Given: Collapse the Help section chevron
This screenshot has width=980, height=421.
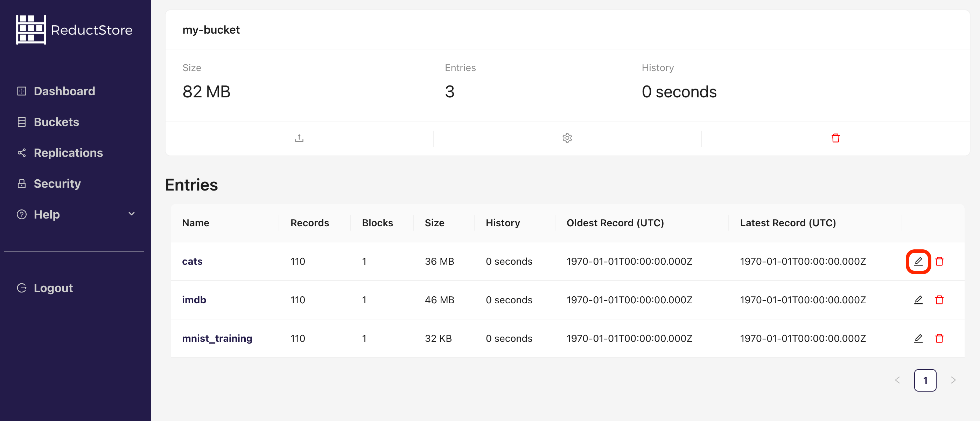Looking at the screenshot, I should [x=131, y=214].
